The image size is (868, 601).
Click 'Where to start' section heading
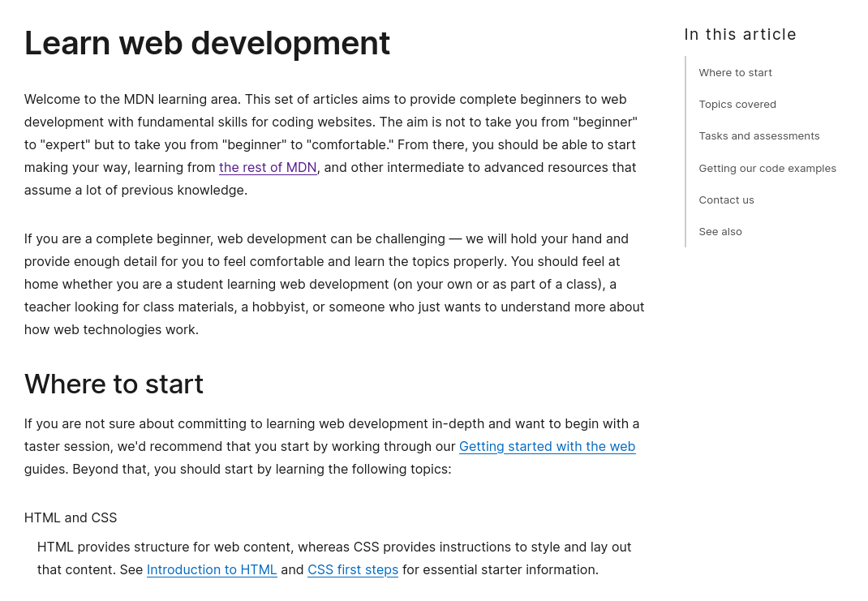point(114,384)
